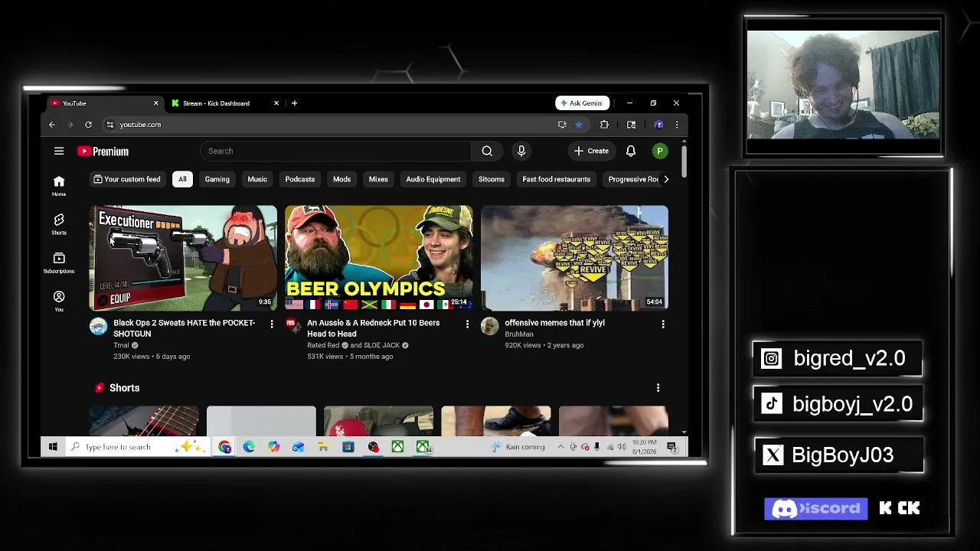Open more options for Aussie & Redneck video
Viewport: 980px width, 551px height.
(x=467, y=324)
